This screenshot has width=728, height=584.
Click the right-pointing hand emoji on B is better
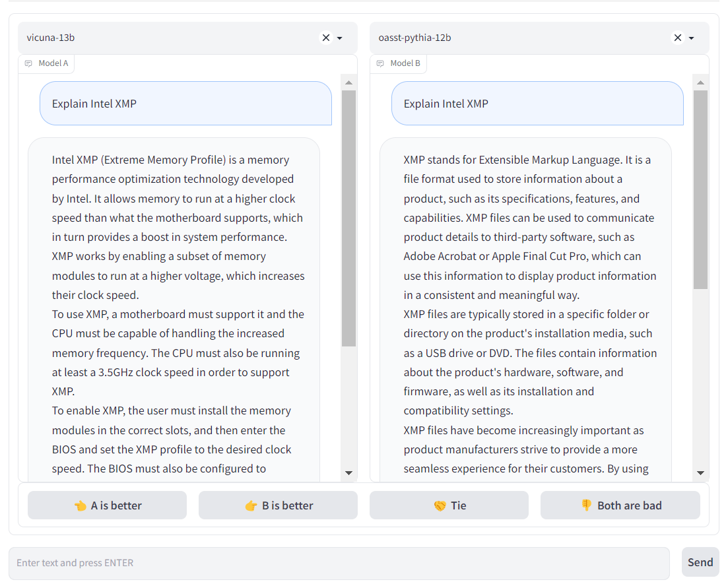click(x=252, y=505)
